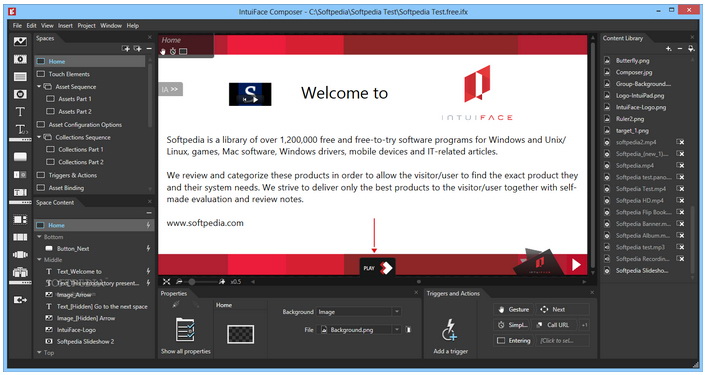The image size is (706, 375).
Task: Click the plus icon in Content Library header
Action: [669, 49]
